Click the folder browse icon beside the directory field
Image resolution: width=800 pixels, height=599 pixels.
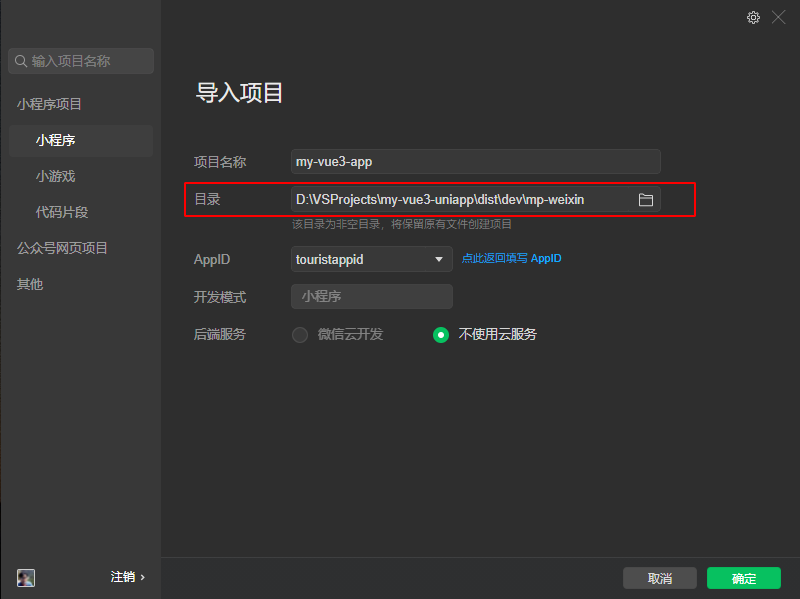(646, 199)
